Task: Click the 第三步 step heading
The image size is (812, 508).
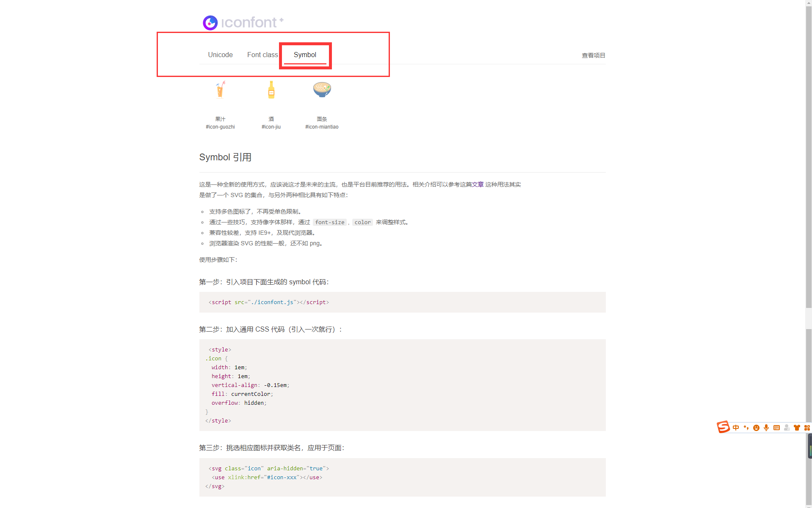Action: click(271, 448)
